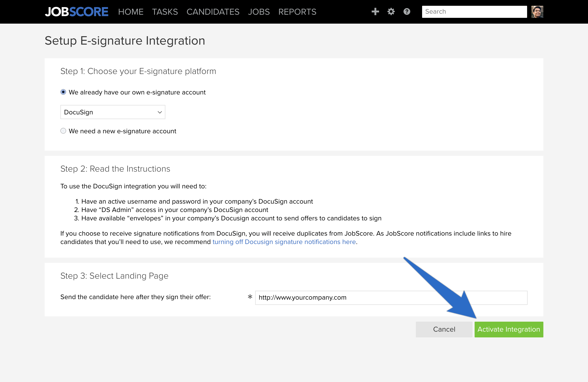Click instruction about active username and password

[x=197, y=201]
